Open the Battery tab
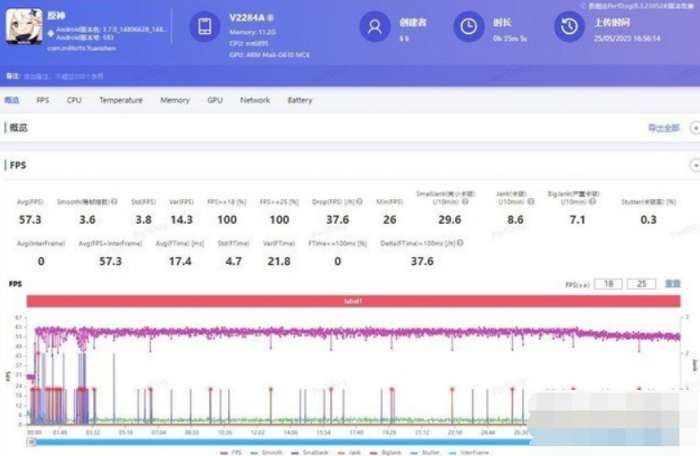700x456 pixels. click(x=300, y=100)
